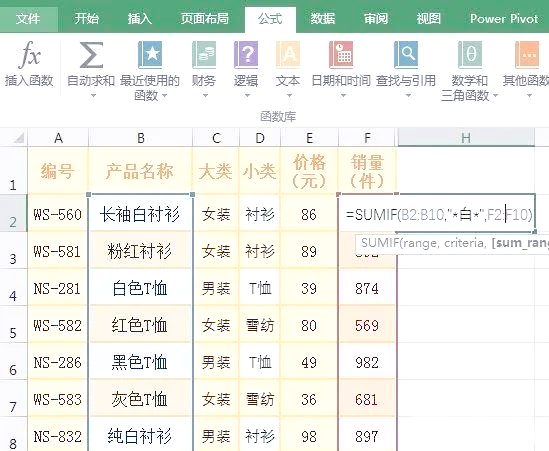Click the 销量(件) header cell
The image size is (549, 451).
(367, 171)
